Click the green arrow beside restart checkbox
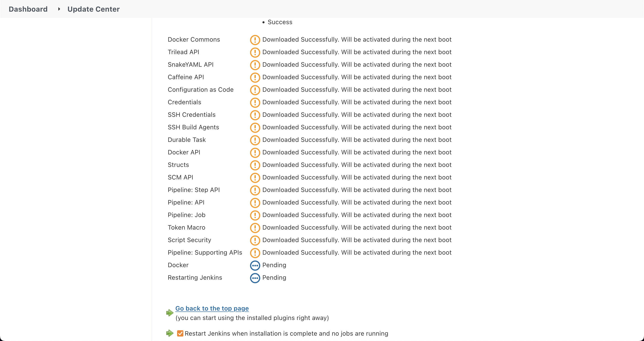Screen dimensions: 644x341 [170, 333]
